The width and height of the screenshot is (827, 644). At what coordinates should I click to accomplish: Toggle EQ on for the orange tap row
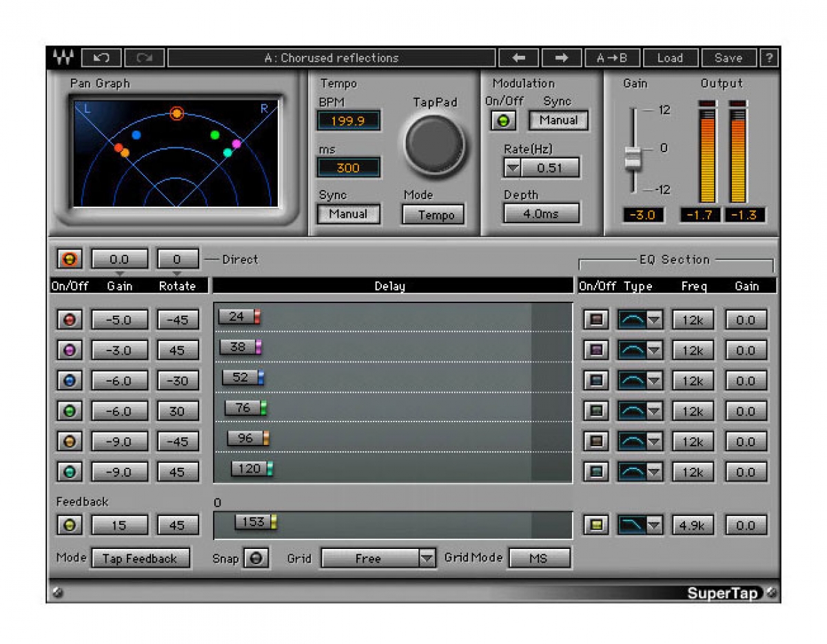click(x=596, y=442)
